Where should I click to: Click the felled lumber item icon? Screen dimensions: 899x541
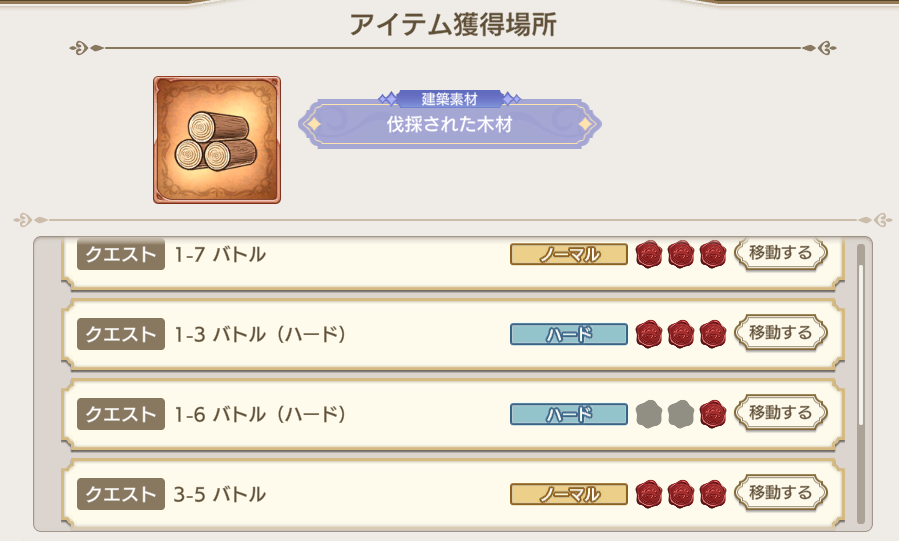point(217,140)
